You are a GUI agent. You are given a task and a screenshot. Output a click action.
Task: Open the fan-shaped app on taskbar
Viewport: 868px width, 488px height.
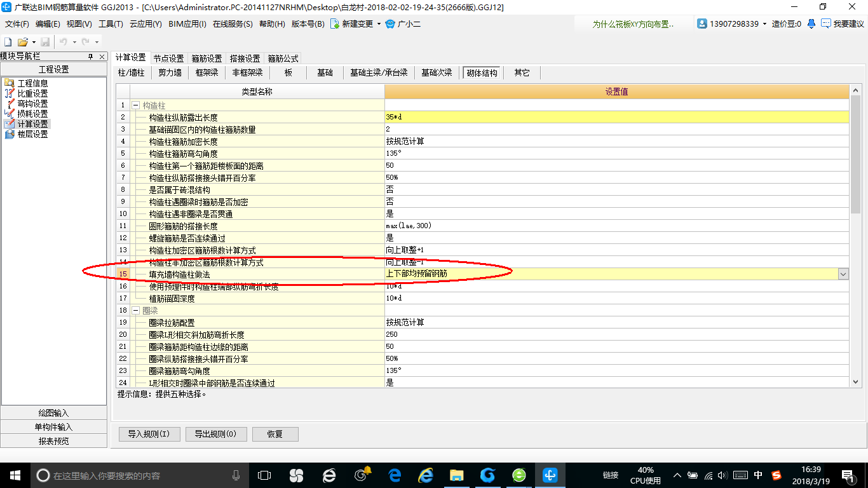point(296,475)
